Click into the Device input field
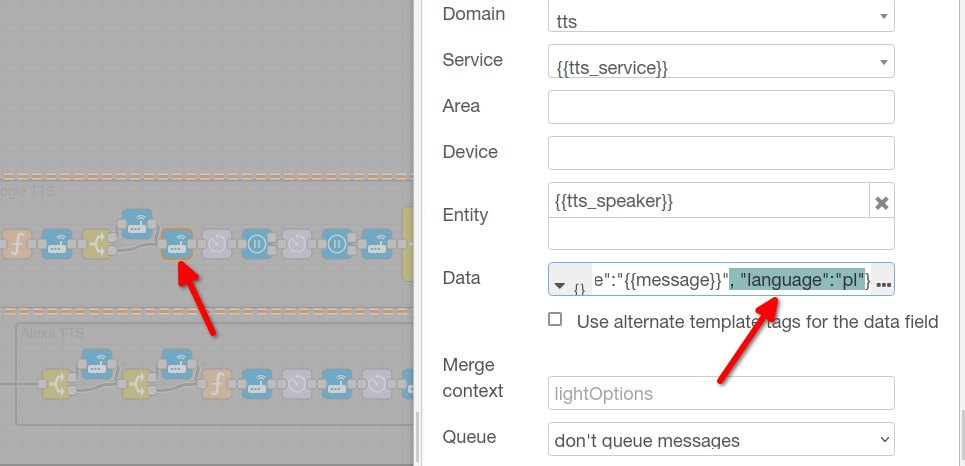The image size is (965, 466). tap(721, 153)
